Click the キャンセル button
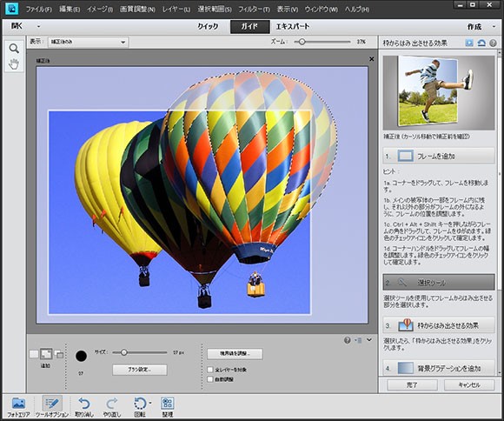The height and width of the screenshot is (421, 504). pos(469,385)
